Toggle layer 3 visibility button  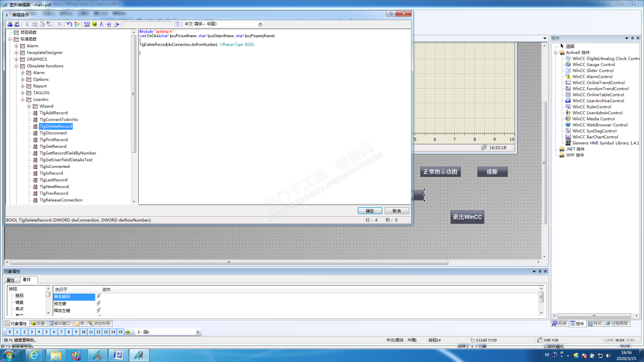pos(32,332)
